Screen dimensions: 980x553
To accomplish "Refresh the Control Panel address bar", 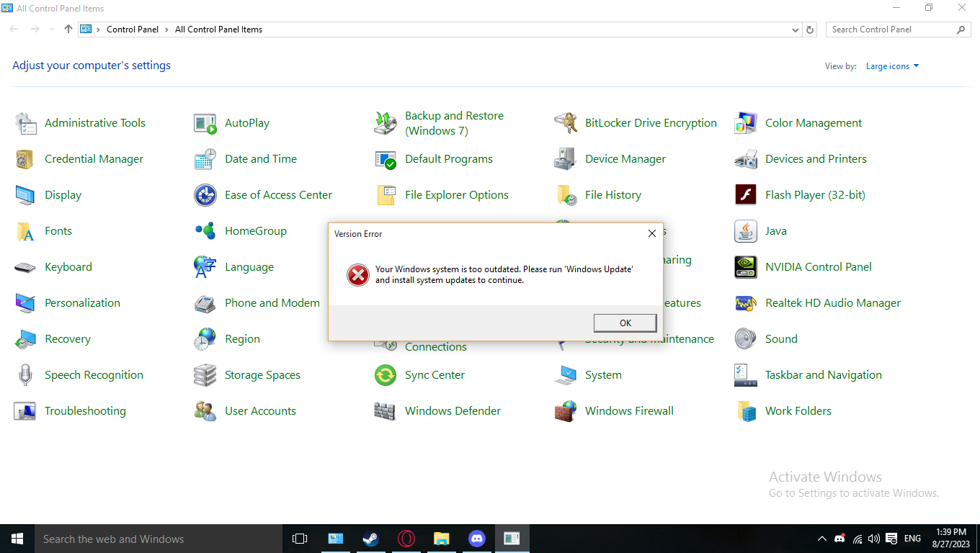I will click(x=810, y=30).
